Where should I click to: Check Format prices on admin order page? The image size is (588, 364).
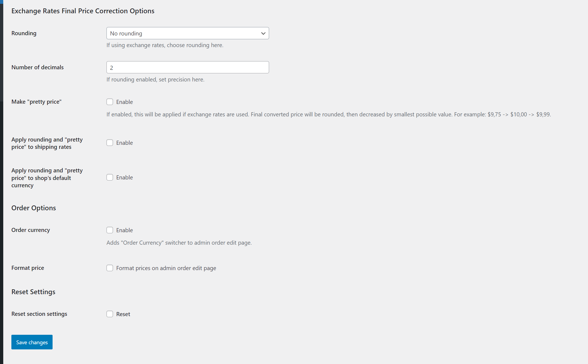click(110, 268)
